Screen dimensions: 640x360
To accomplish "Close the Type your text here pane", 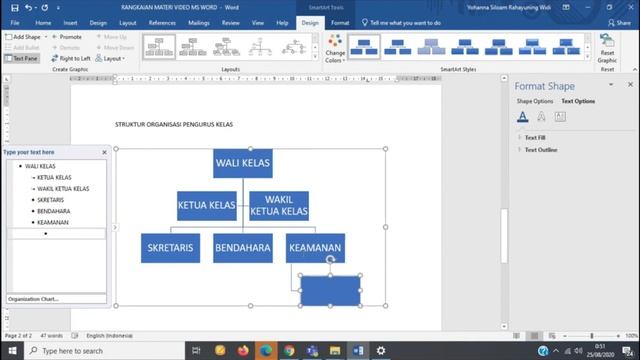I will [x=104, y=152].
